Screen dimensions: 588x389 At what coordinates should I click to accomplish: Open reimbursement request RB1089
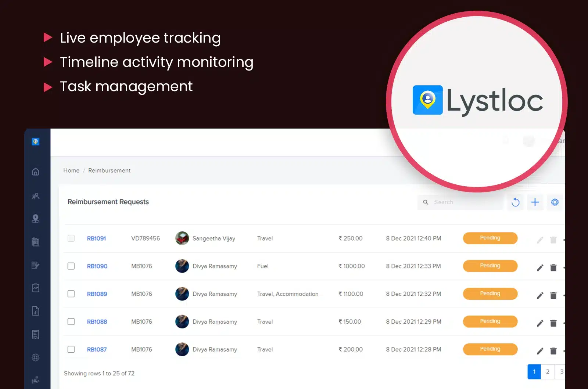[97, 294]
